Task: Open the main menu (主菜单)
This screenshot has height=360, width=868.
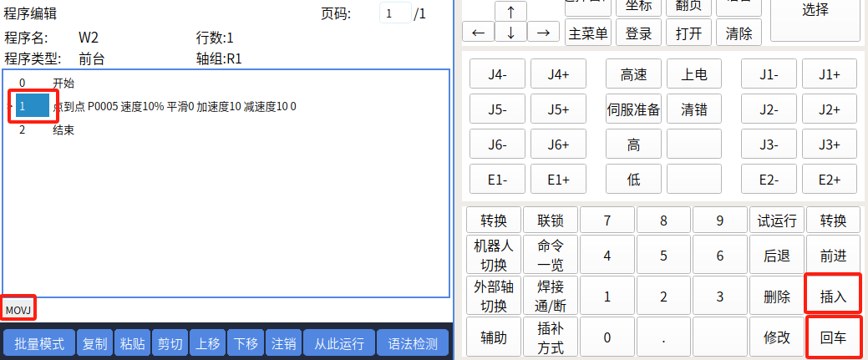Action: 588,33
